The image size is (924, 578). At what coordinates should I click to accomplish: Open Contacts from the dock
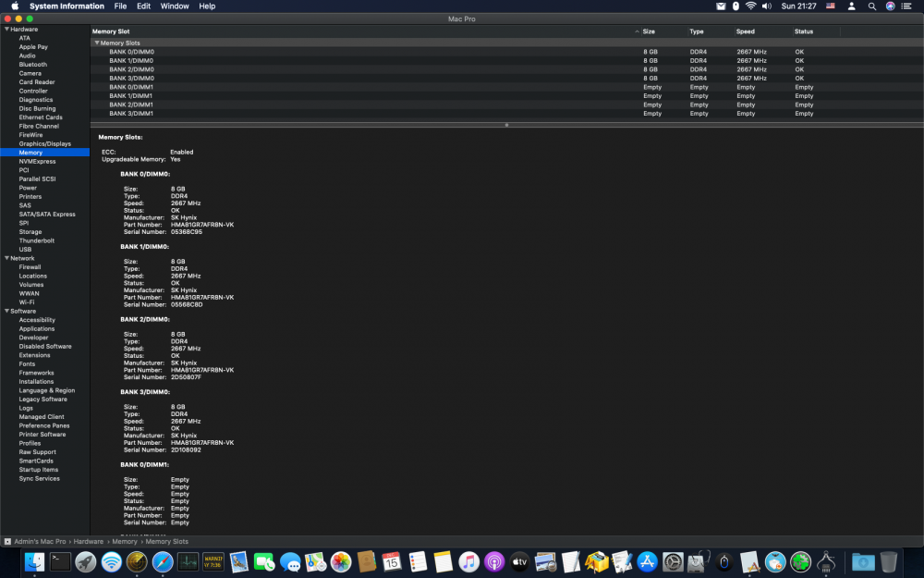pyautogui.click(x=367, y=561)
